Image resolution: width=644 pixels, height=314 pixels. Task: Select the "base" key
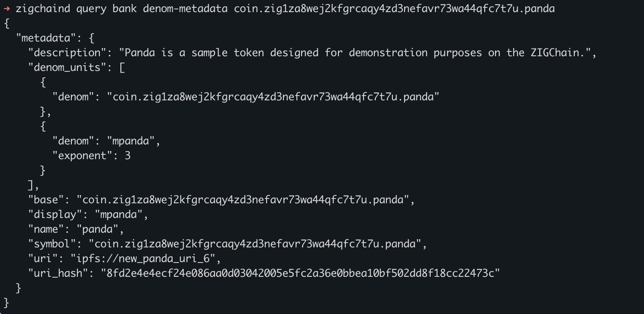46,200
